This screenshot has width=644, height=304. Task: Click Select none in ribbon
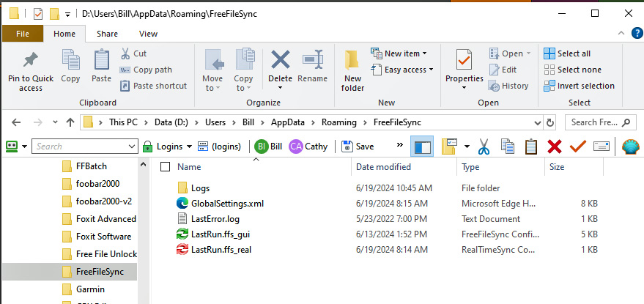click(x=572, y=70)
